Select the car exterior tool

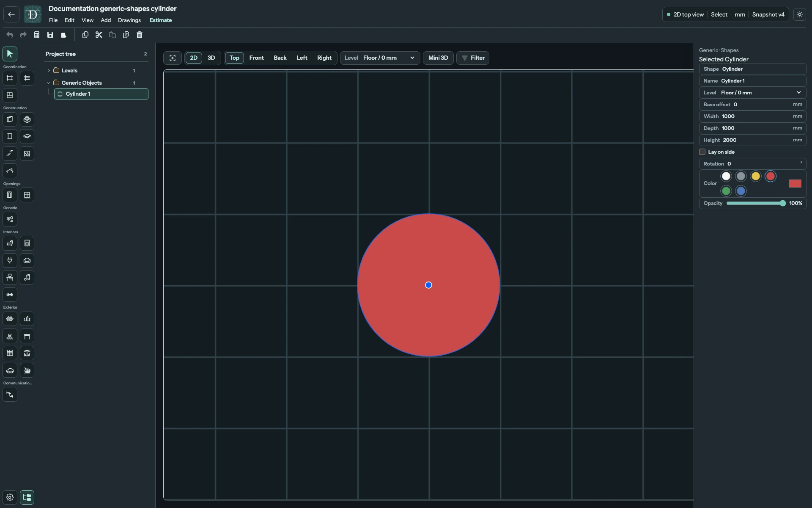click(x=10, y=370)
